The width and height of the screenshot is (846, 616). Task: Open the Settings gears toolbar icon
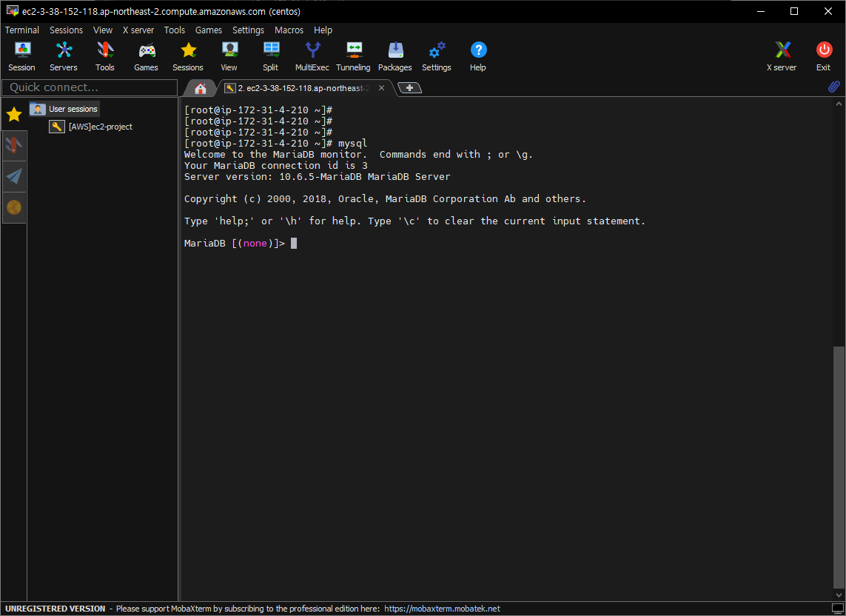tap(437, 57)
